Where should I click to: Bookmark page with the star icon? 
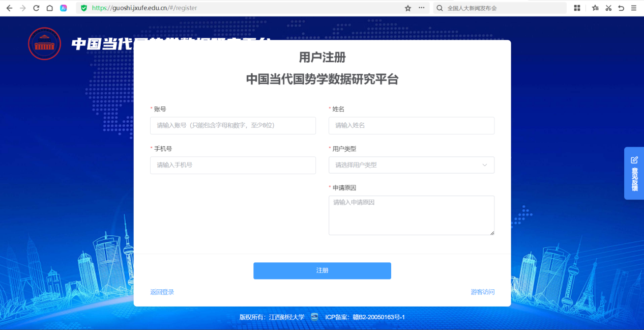pyautogui.click(x=407, y=8)
